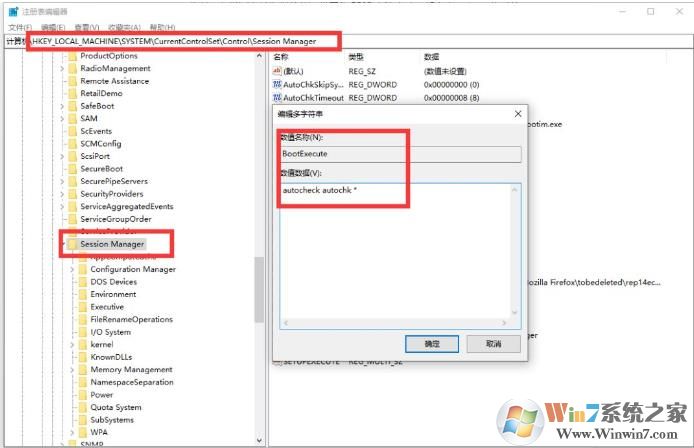Expand the Configuration Manager subkey

[x=72, y=269]
